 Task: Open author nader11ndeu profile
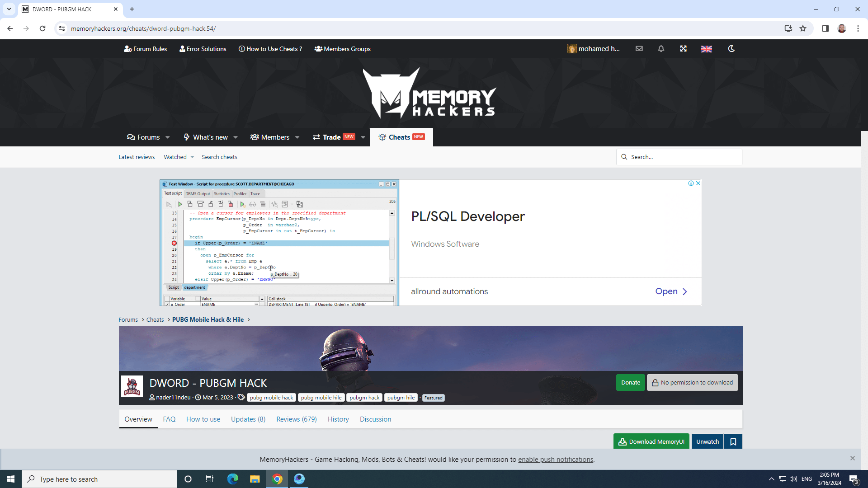coord(173,398)
